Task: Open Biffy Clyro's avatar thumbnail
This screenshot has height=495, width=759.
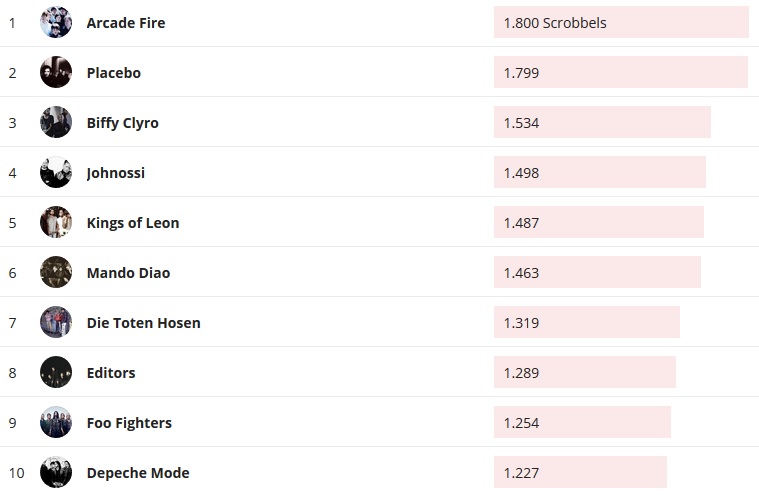Action: [x=56, y=122]
